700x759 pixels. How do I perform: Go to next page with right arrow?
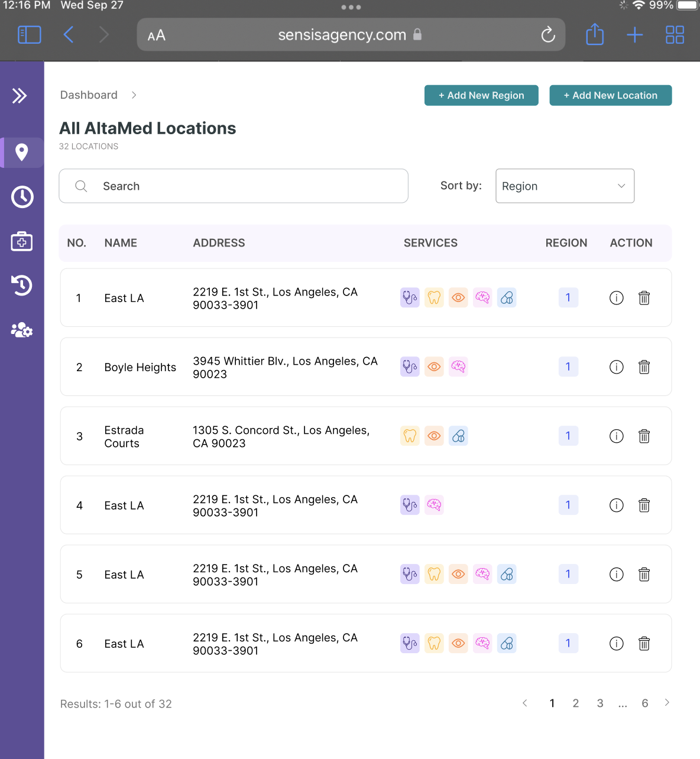tap(667, 703)
